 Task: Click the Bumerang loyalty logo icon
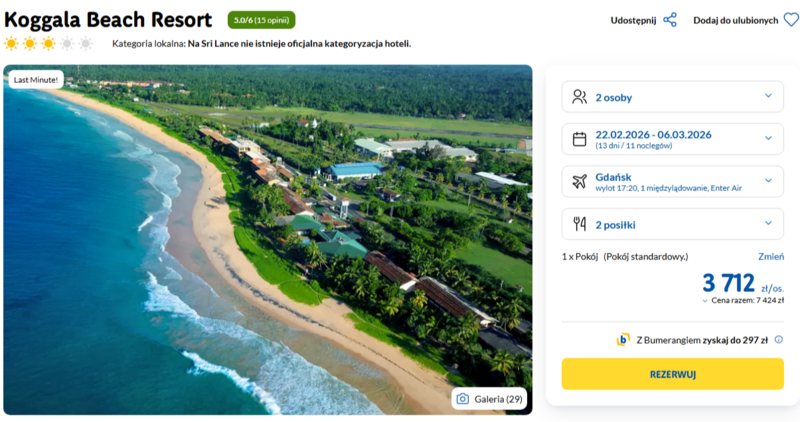point(623,340)
